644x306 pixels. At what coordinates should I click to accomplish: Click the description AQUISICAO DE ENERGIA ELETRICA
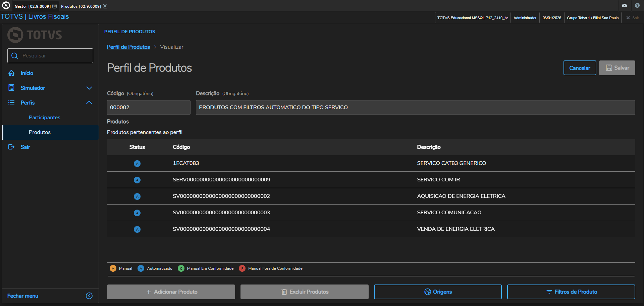461,196
